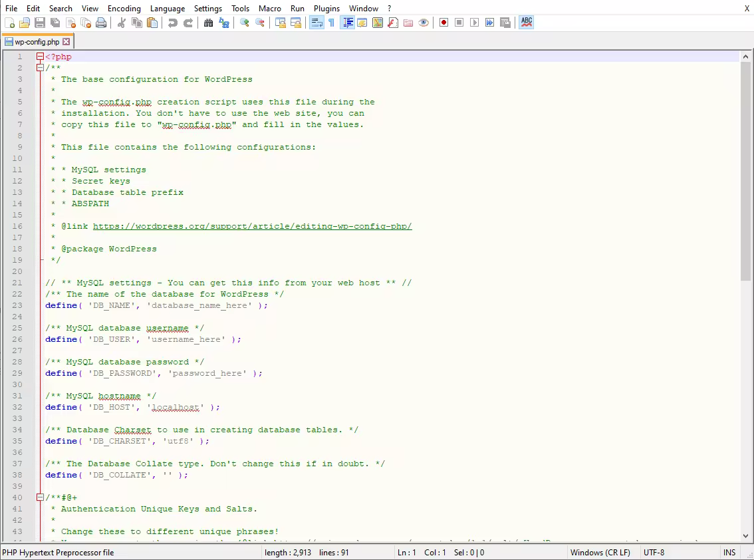Open the Replace dialog icon

224,23
